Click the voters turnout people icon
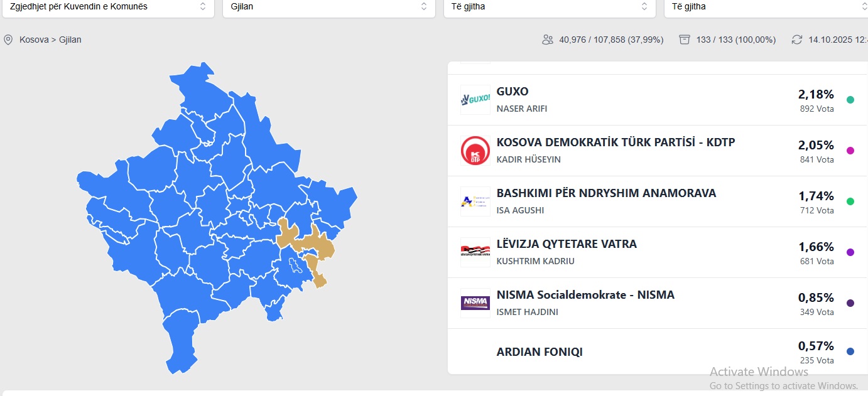868x396 pixels. [548, 40]
